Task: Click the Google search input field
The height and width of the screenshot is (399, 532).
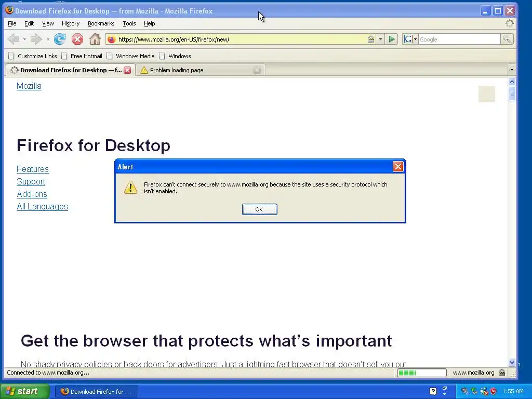Action: [x=459, y=39]
